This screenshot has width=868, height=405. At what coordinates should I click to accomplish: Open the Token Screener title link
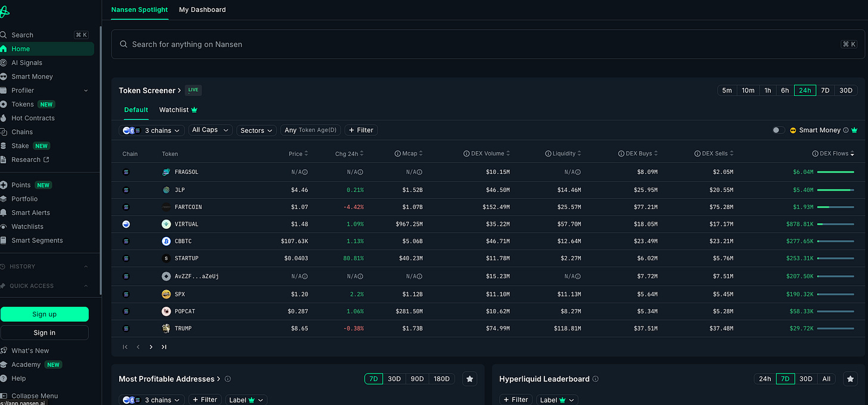coord(150,91)
